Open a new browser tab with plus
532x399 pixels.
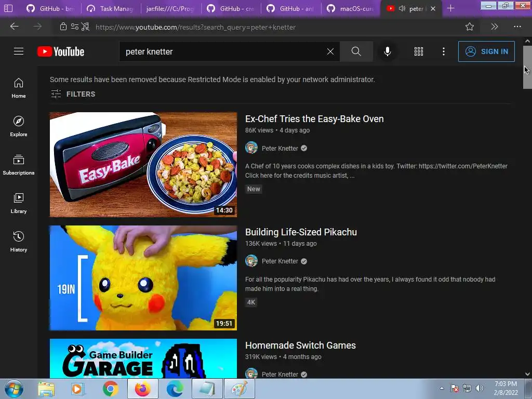coord(450,8)
